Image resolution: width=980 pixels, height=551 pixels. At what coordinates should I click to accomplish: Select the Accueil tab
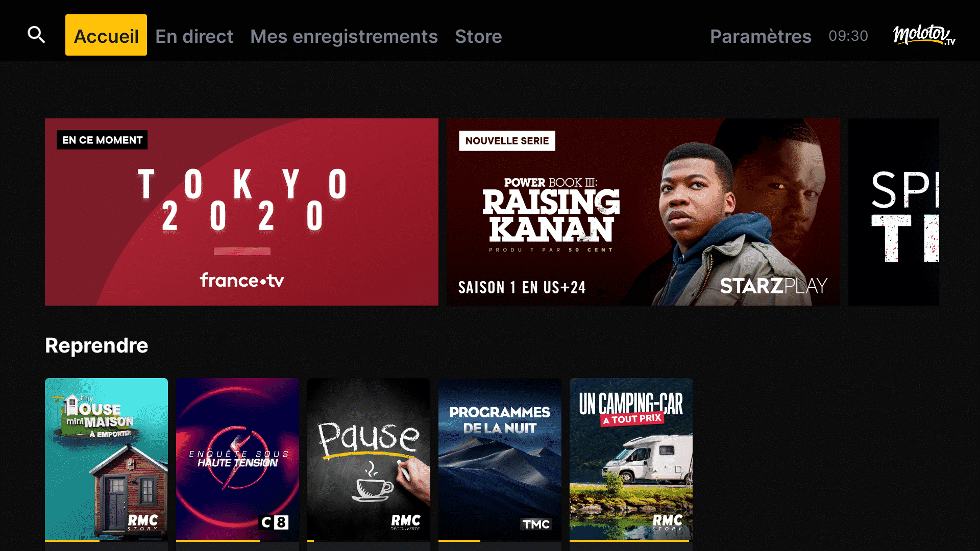pos(106,35)
